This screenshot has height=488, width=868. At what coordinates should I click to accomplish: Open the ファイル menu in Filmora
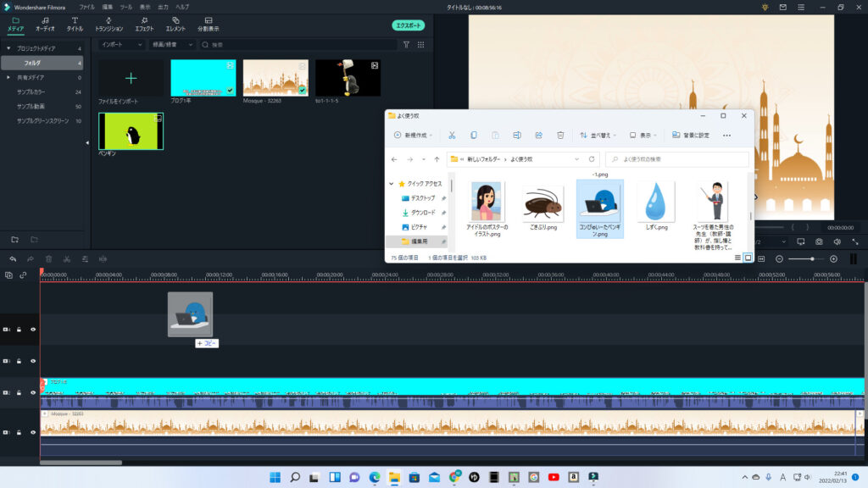(86, 7)
